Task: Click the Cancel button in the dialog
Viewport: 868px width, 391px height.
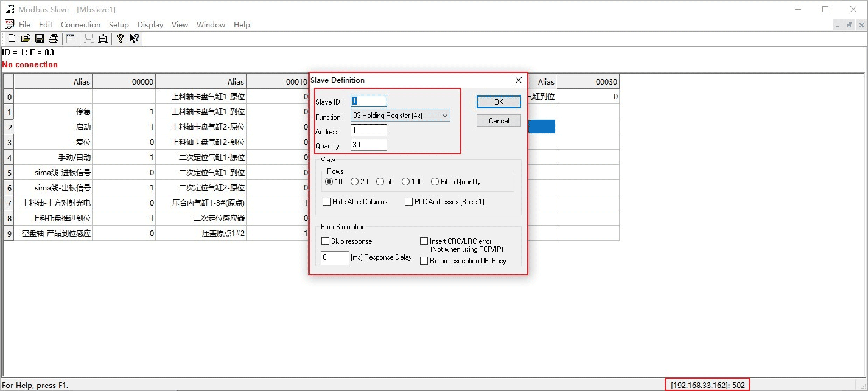Action: tap(499, 121)
